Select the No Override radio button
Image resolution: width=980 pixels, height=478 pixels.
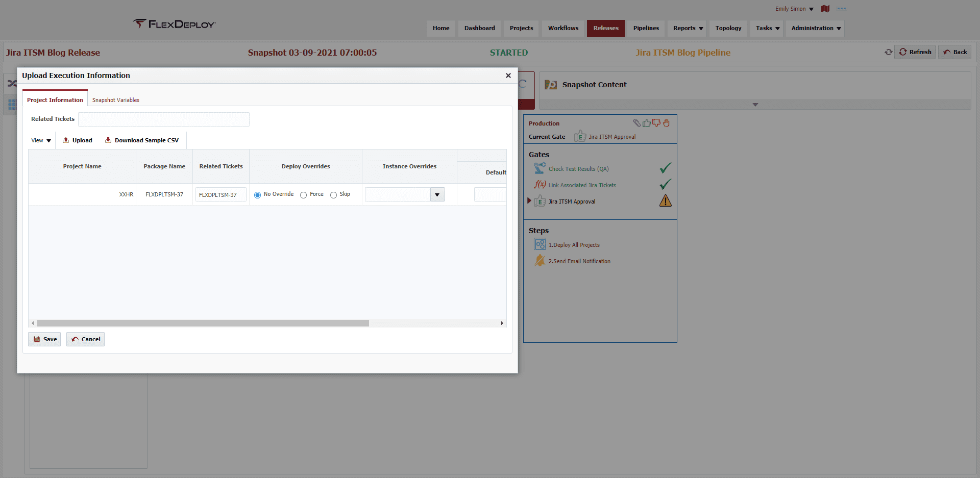click(x=257, y=195)
